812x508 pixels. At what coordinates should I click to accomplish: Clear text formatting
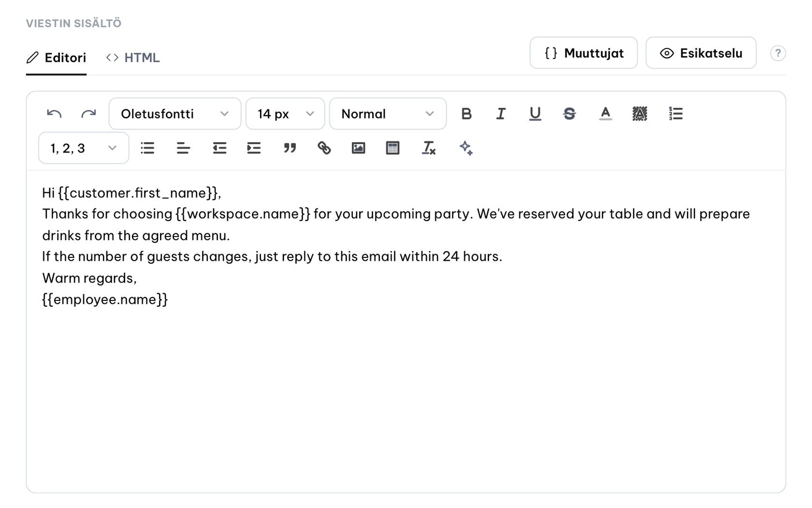coord(428,148)
